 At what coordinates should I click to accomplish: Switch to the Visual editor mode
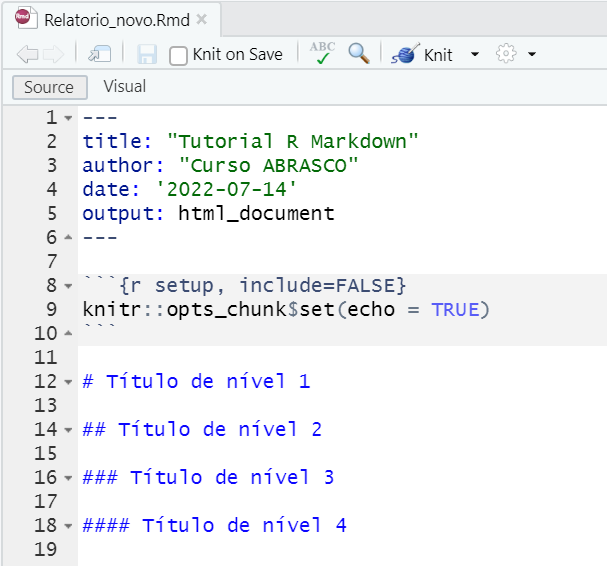125,87
